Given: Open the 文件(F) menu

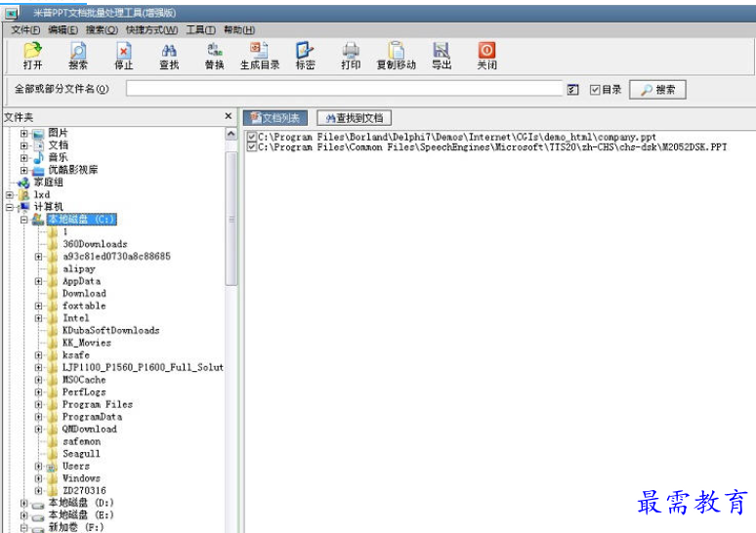Looking at the screenshot, I should [x=25, y=30].
